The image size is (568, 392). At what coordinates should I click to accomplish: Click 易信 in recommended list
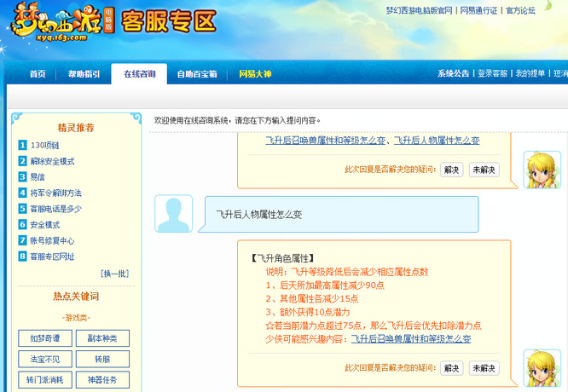pyautogui.click(x=38, y=177)
